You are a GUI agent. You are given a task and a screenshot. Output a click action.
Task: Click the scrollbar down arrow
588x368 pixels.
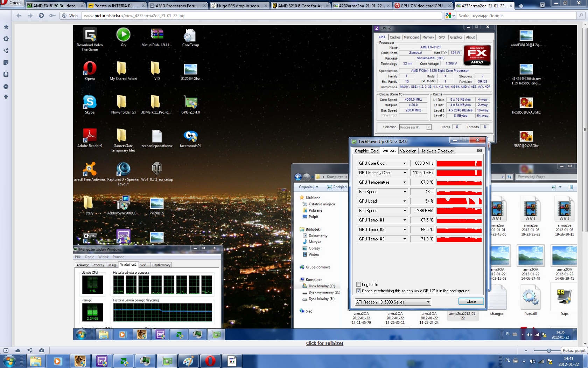pos(585,343)
